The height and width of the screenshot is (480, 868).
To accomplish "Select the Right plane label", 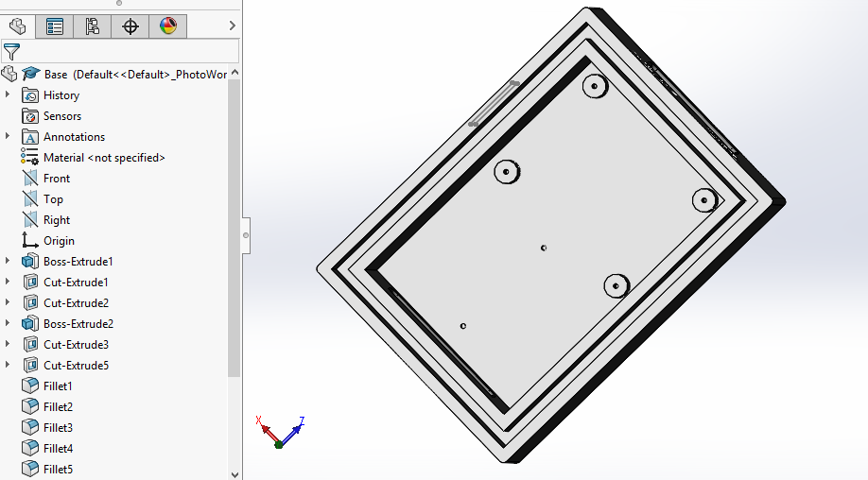I will [57, 220].
